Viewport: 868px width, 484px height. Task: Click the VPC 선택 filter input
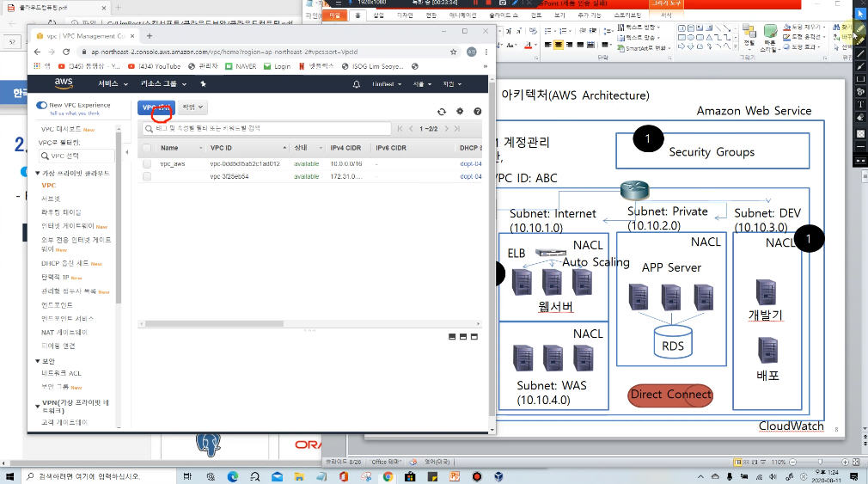point(77,156)
